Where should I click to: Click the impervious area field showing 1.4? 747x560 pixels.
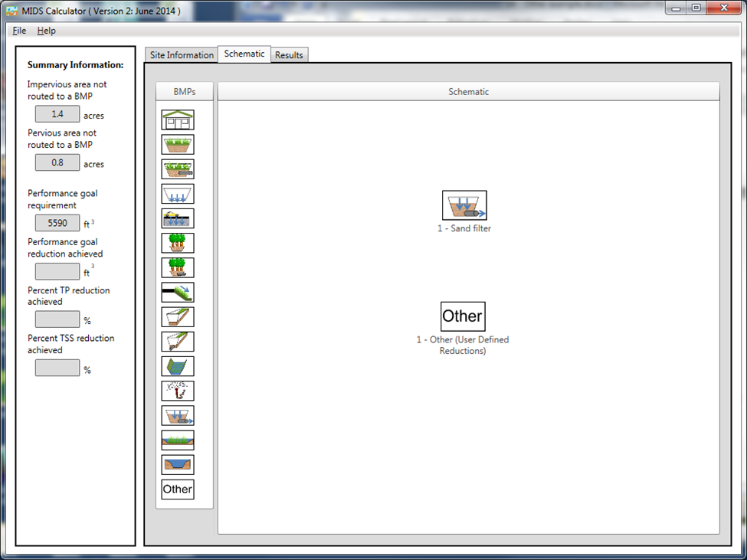tap(57, 114)
